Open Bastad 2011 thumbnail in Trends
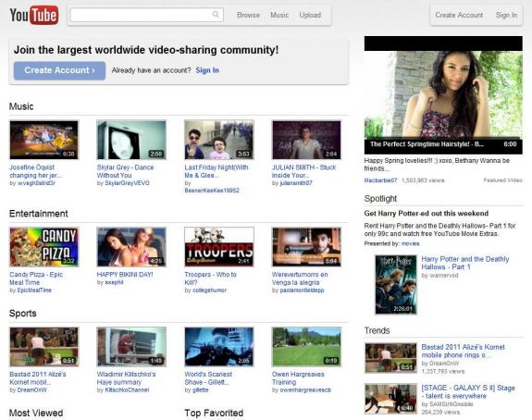This screenshot has width=532, height=420. coord(390,358)
